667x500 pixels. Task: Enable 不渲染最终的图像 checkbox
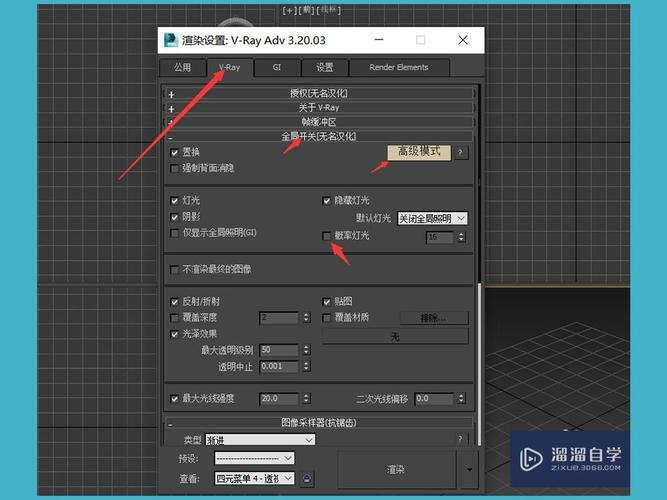pos(174,269)
